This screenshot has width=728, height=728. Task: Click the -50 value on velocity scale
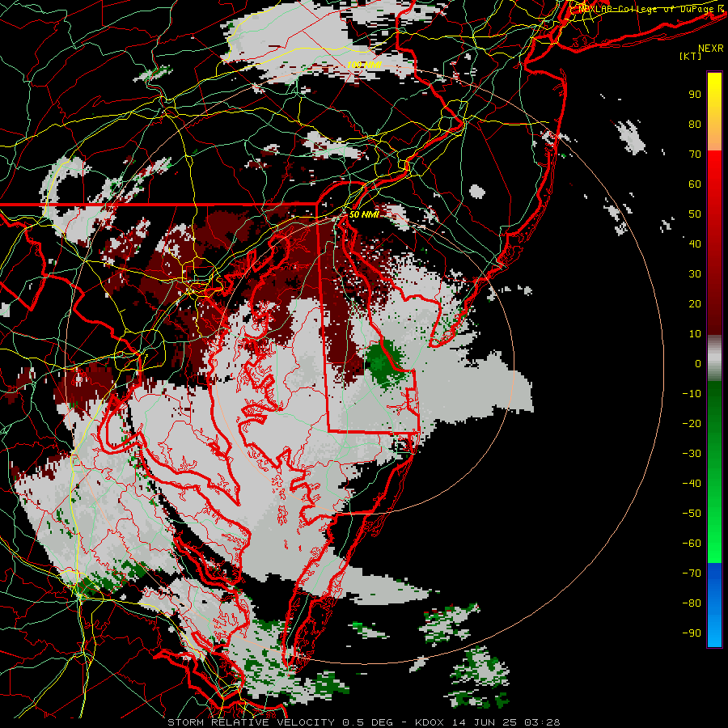point(692,514)
